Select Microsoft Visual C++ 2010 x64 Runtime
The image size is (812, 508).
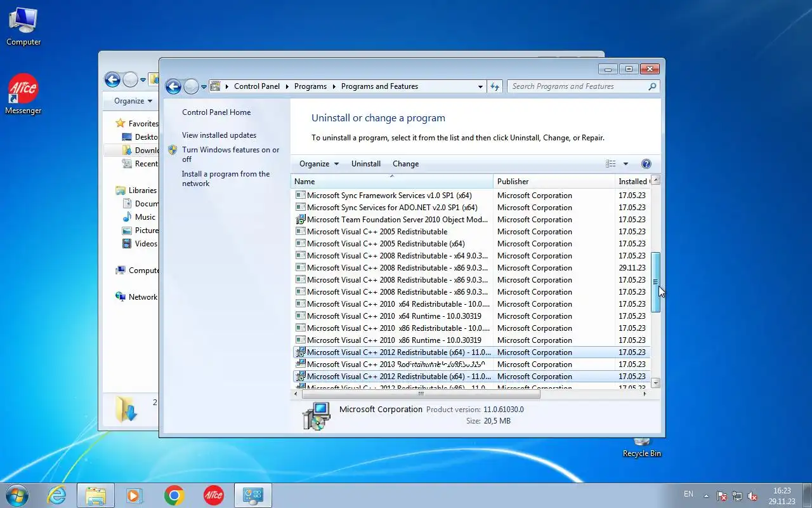[x=471, y=316]
